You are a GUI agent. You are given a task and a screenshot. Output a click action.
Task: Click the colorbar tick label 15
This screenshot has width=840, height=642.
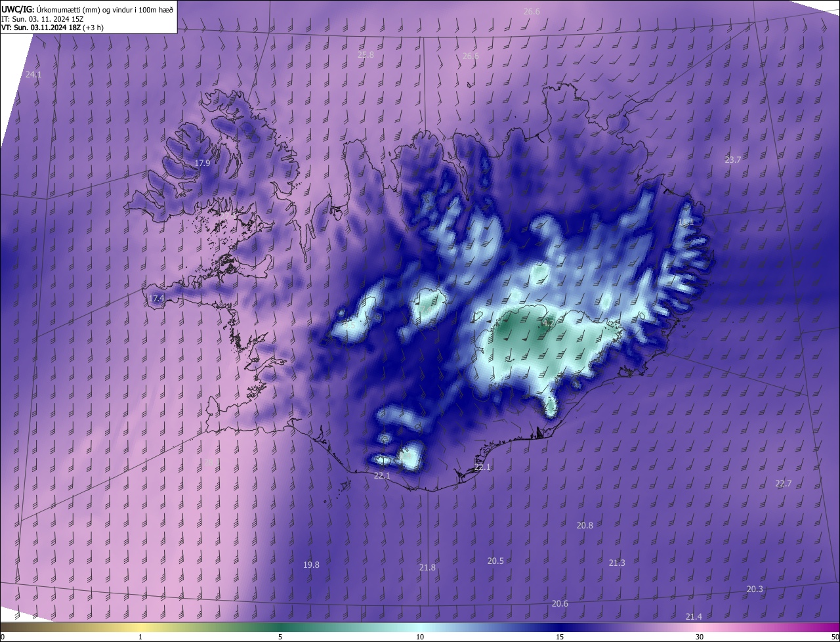[560, 637]
